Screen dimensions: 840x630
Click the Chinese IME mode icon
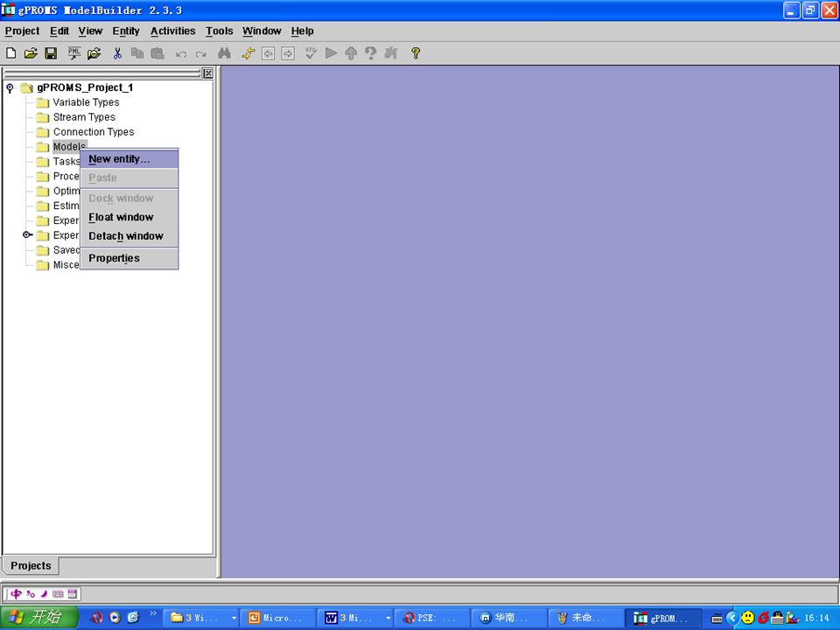click(16, 593)
